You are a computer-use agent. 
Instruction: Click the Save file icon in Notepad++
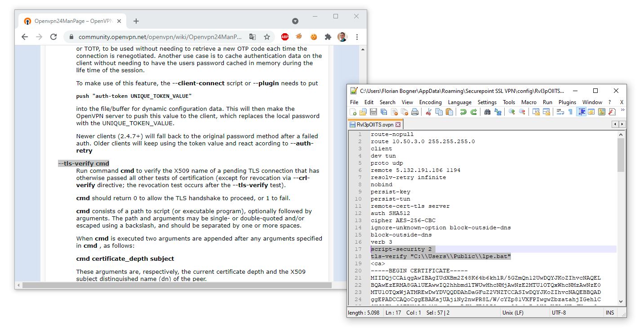pos(373,112)
